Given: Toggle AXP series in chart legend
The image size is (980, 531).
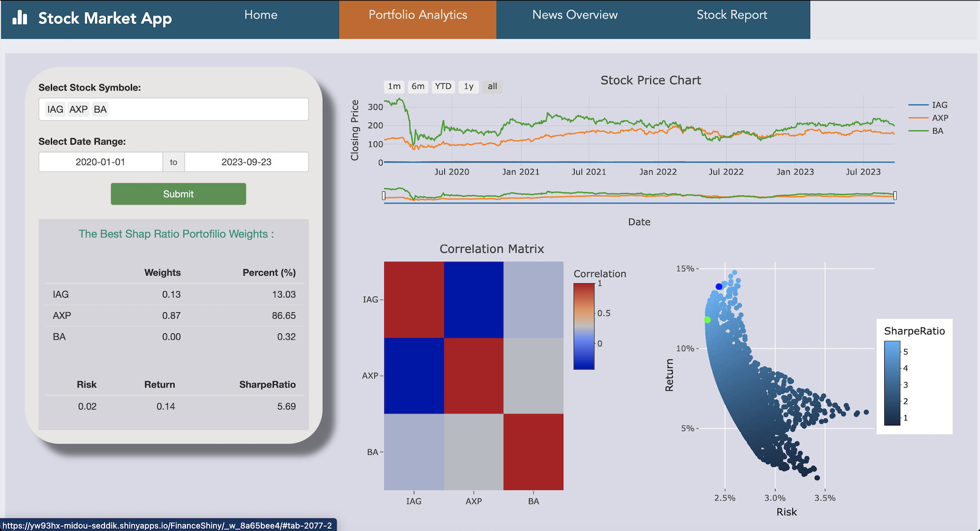Looking at the screenshot, I should click(928, 118).
